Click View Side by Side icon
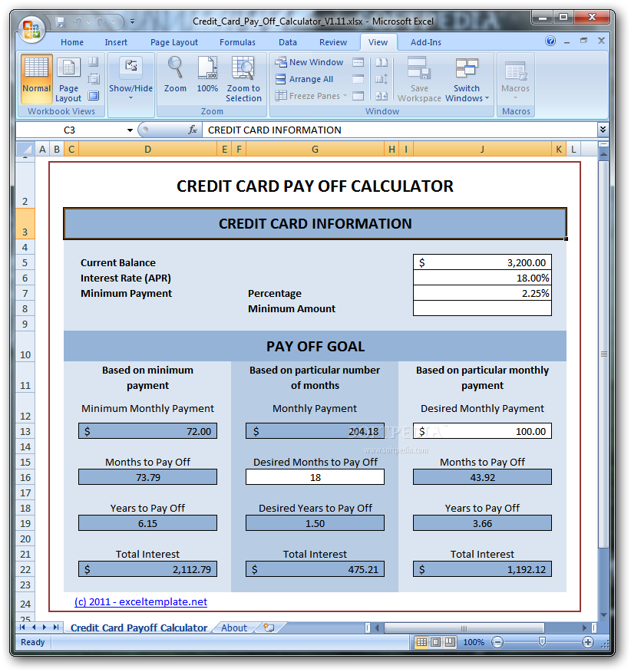The width and height of the screenshot is (631, 672). tap(382, 62)
